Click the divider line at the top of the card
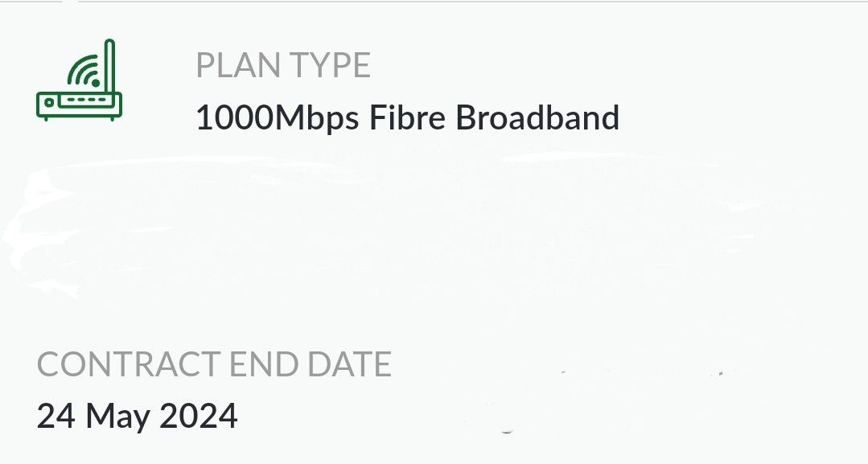Image resolution: width=868 pixels, height=464 pixels. (434, 2)
